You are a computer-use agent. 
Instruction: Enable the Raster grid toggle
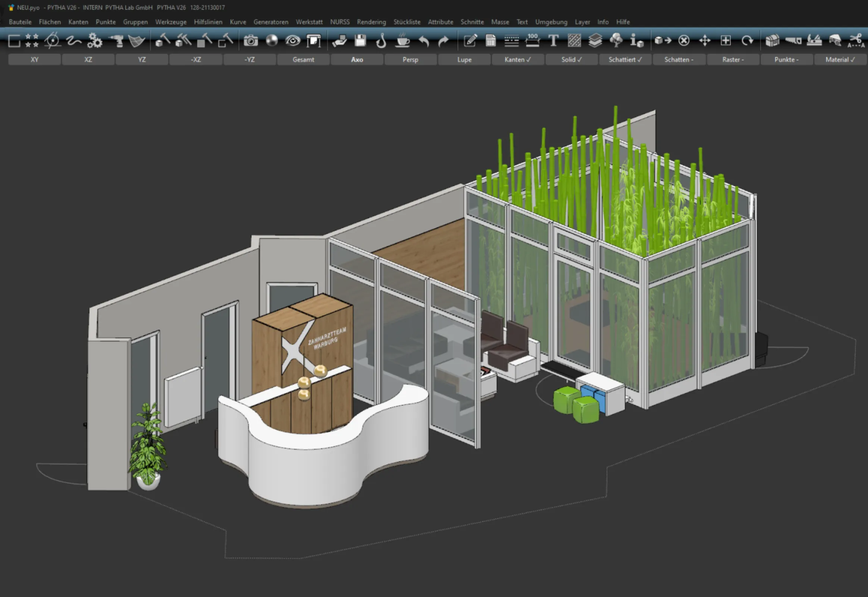733,59
